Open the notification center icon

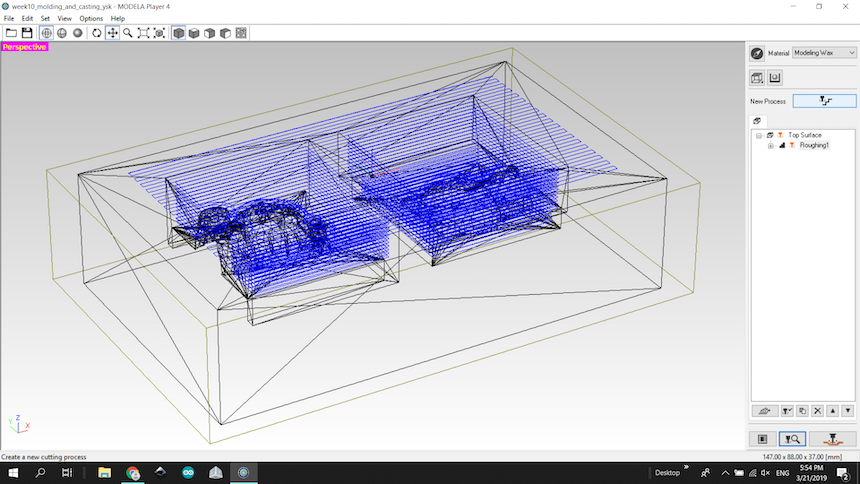click(844, 473)
